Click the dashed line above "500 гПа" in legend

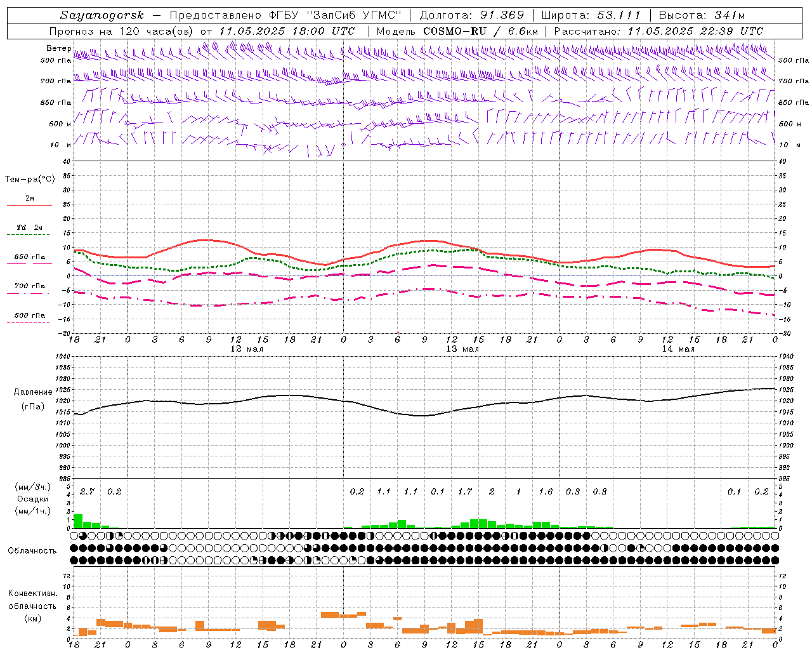29,294
